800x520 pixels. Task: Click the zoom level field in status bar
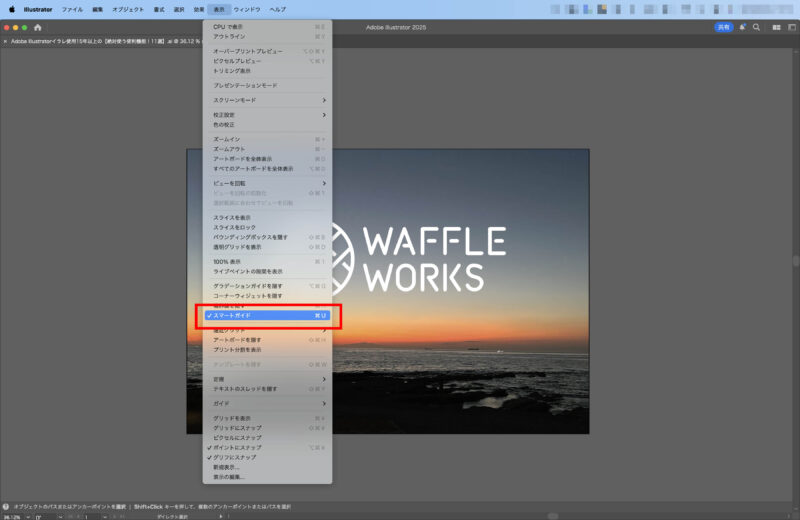12,517
